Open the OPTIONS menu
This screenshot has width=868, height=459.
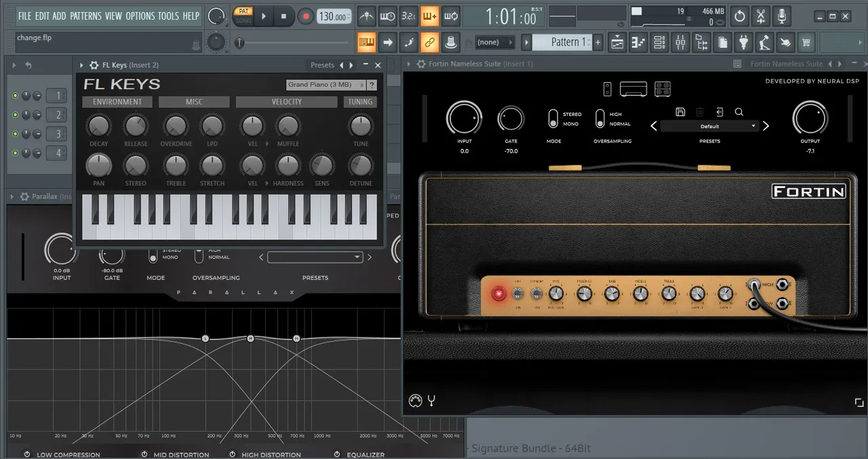[140, 16]
